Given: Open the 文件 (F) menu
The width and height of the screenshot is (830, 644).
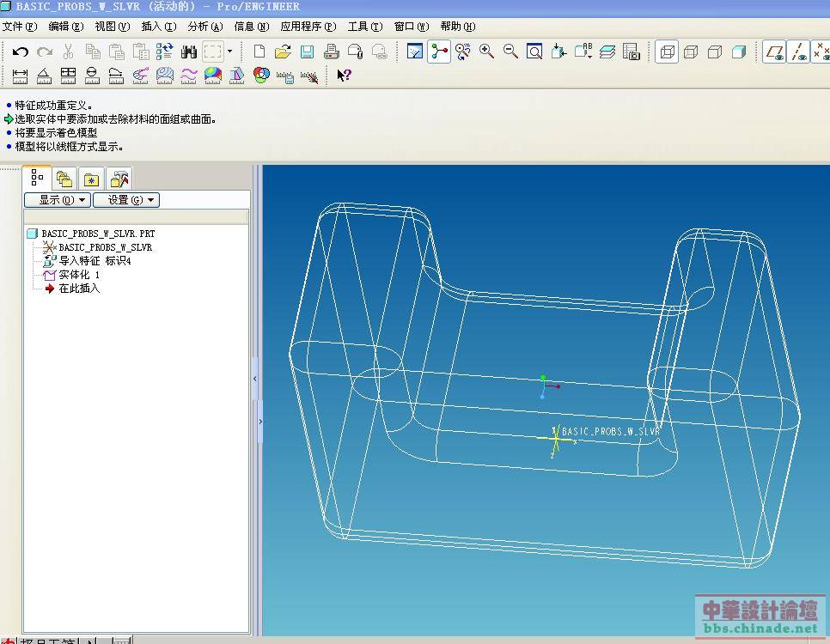Looking at the screenshot, I should 20,27.
